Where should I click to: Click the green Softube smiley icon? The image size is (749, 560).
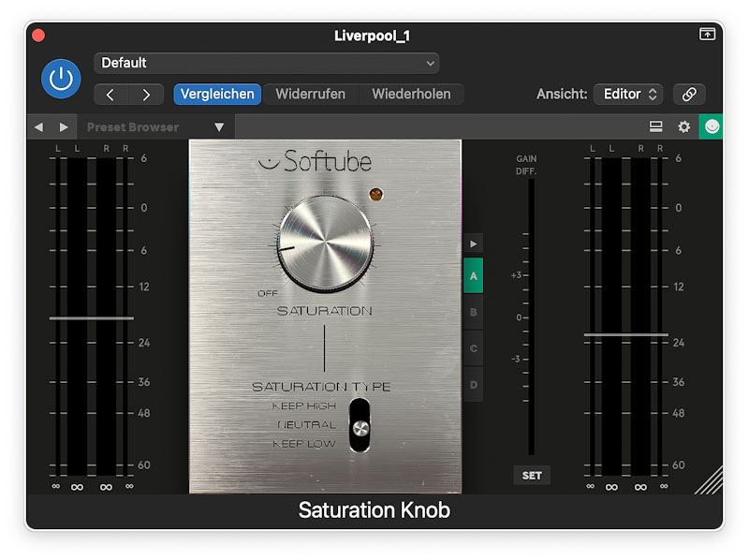(712, 126)
